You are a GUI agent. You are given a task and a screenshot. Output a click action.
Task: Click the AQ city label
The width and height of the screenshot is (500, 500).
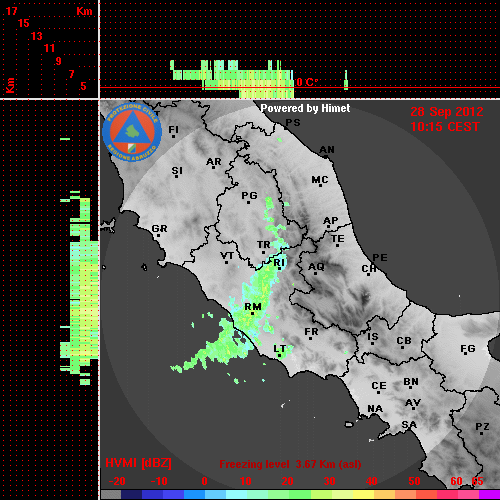(316, 267)
